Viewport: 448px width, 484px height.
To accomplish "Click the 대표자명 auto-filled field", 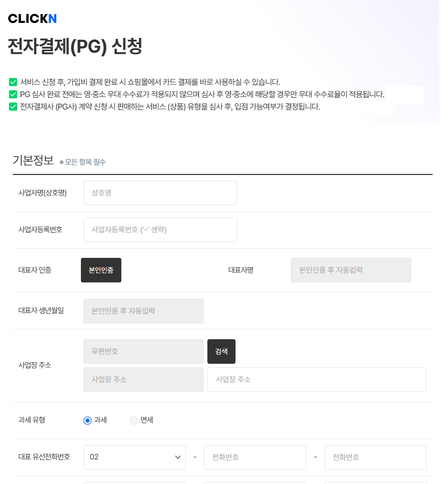I will tap(351, 270).
